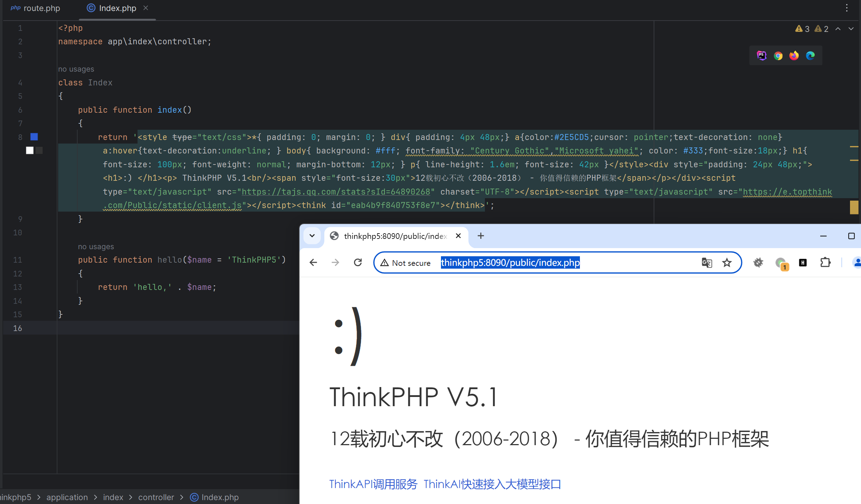The height and width of the screenshot is (504, 861).
Task: Go back in Chrome browser
Action: [313, 263]
